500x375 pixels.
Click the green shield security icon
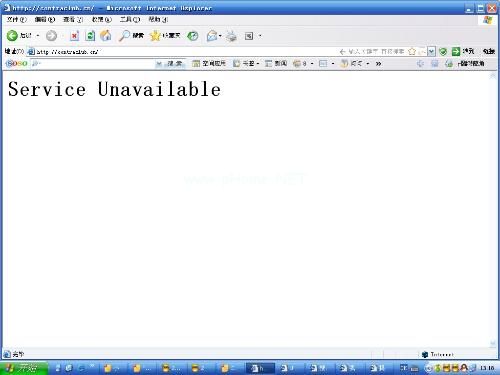[443, 51]
